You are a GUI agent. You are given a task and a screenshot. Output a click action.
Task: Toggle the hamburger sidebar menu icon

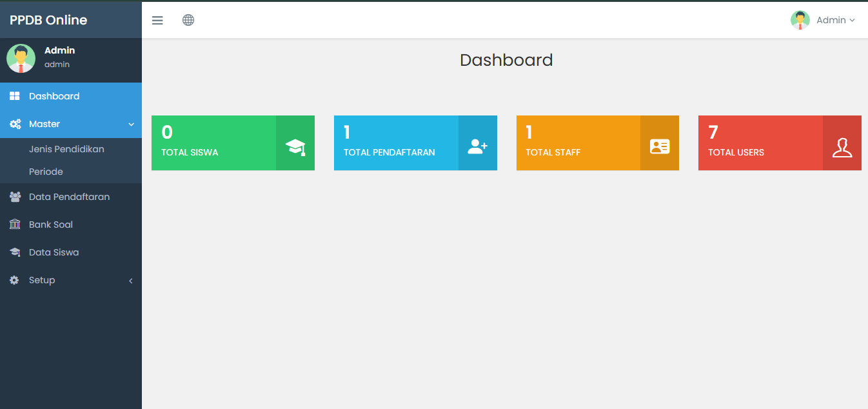(157, 20)
